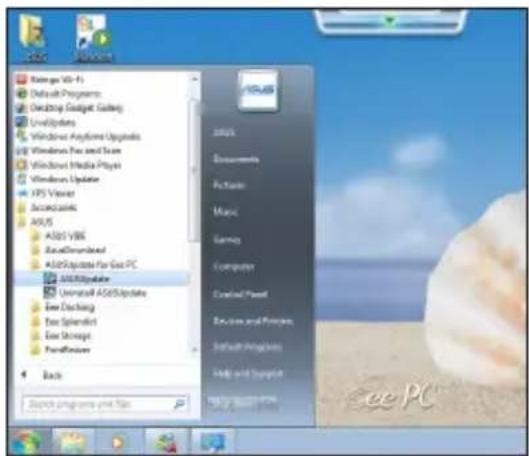529x456 pixels.
Task: Expand the Eee Splendid folder
Action: pyautogui.click(x=63, y=321)
